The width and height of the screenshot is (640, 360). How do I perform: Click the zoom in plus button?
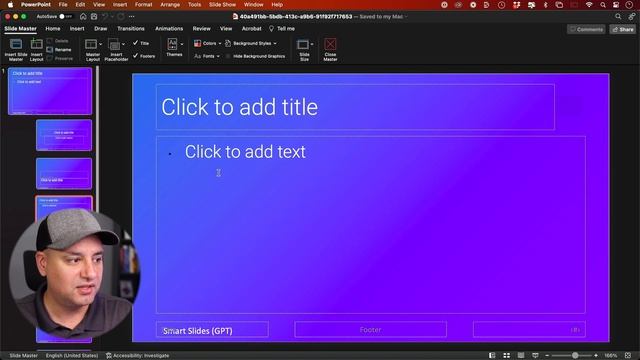(596, 356)
